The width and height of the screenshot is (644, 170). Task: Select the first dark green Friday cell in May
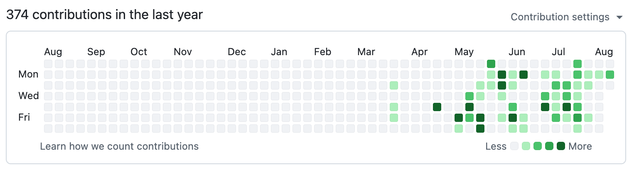click(459, 118)
